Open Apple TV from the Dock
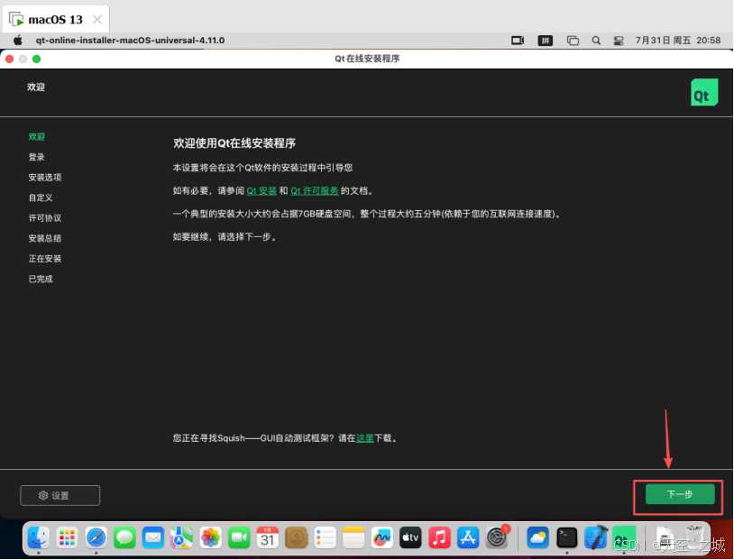This screenshot has height=560, width=734. point(410,537)
